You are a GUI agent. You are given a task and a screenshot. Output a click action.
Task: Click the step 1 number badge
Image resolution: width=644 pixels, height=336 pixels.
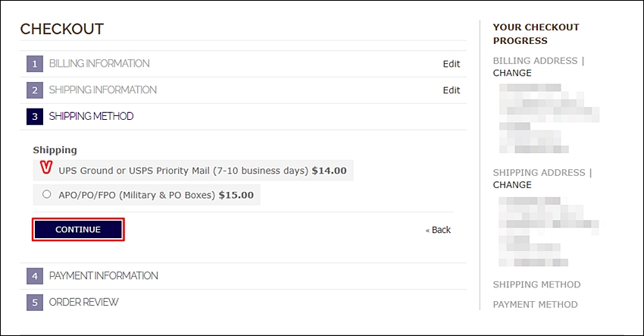point(35,64)
